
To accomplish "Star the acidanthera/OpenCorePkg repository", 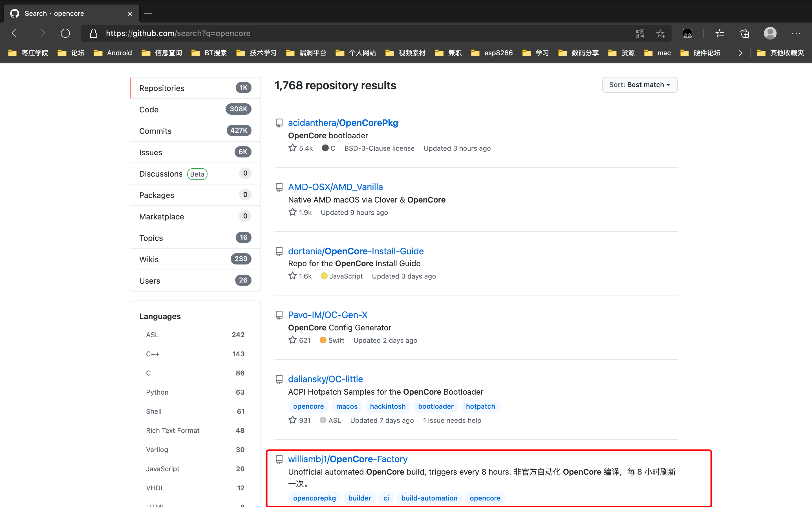I will pyautogui.click(x=293, y=148).
